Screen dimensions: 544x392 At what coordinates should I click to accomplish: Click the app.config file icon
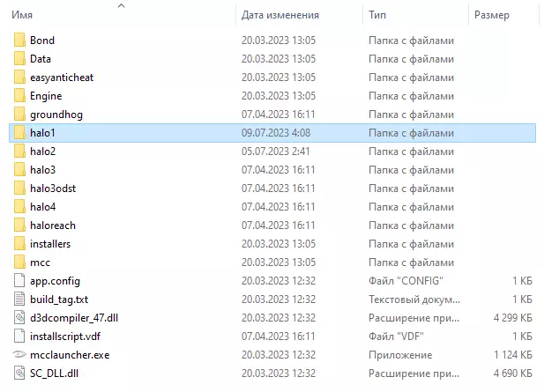[19, 280]
